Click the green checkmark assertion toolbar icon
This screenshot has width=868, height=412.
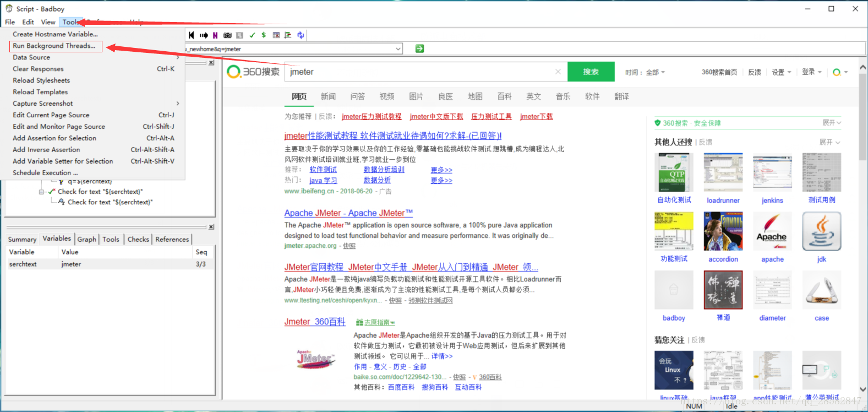pos(252,35)
